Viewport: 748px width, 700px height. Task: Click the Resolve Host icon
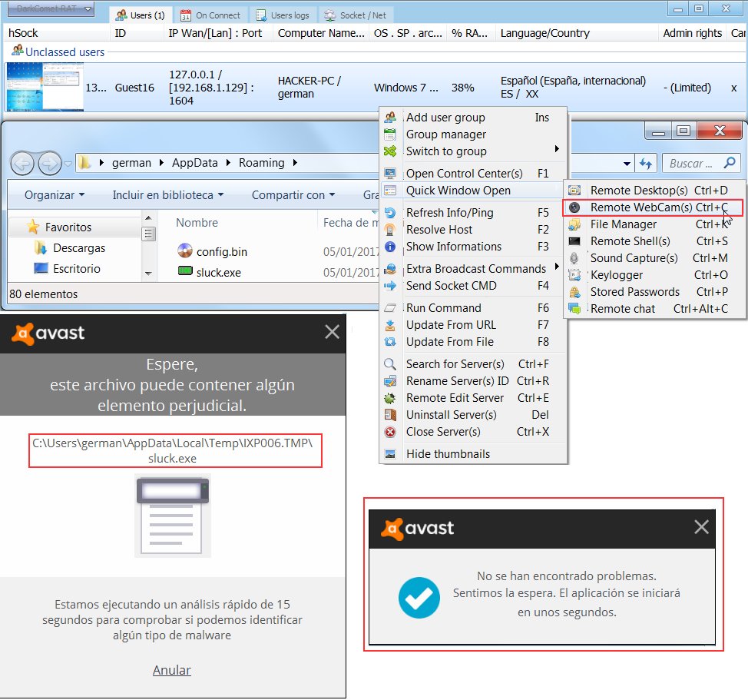coord(390,230)
